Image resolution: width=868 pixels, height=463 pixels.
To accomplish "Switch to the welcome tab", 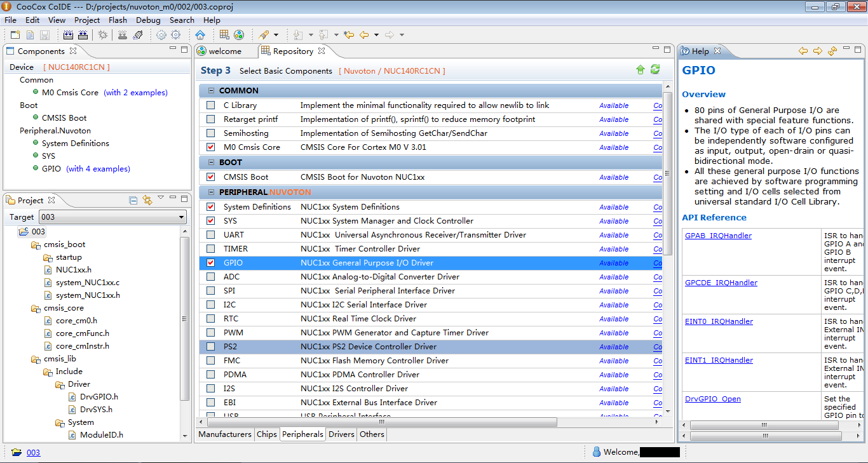I will [x=225, y=51].
